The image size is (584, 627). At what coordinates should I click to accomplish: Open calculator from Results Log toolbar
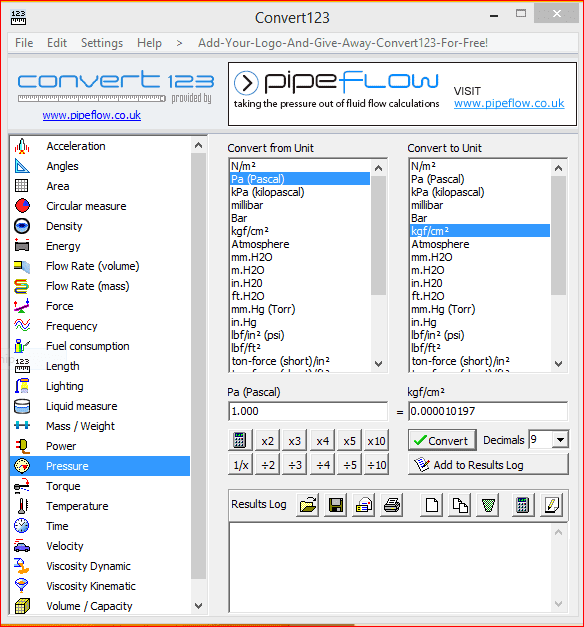(522, 505)
